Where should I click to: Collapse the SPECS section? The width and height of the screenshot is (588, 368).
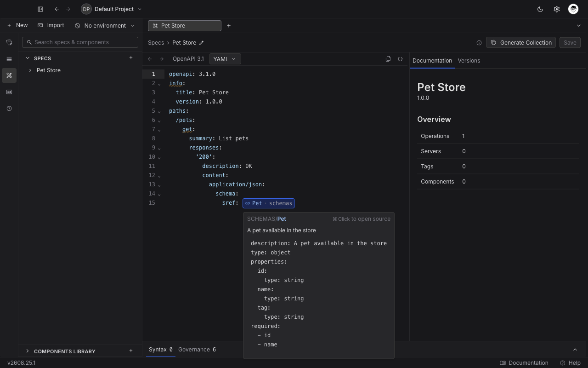point(28,58)
